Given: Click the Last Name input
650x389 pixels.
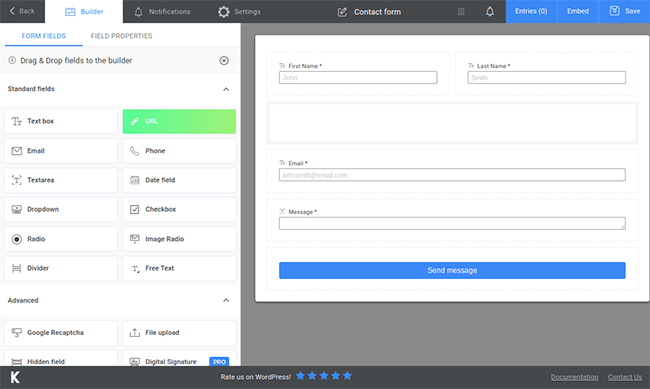Looking at the screenshot, I should 546,78.
